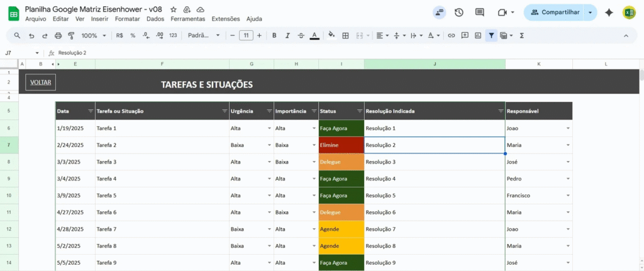
Task: Insert a chart using toolbar icon
Action: pyautogui.click(x=478, y=35)
